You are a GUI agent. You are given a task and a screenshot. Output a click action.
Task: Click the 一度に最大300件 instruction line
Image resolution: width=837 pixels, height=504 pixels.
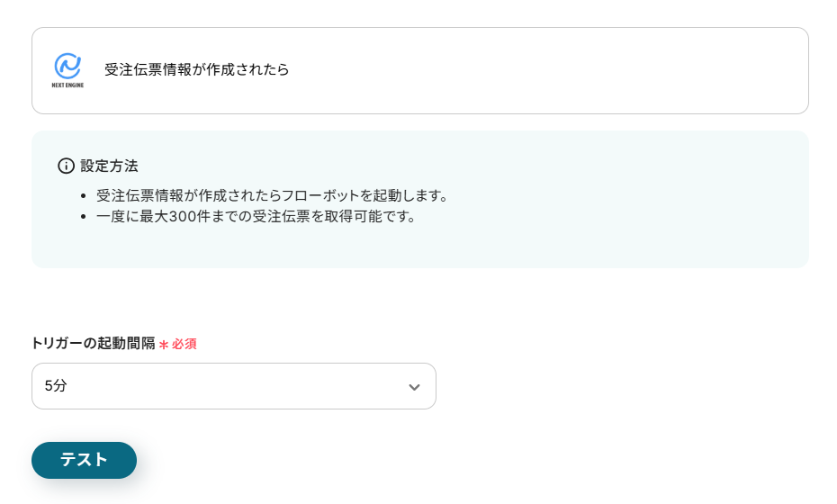[x=256, y=217]
